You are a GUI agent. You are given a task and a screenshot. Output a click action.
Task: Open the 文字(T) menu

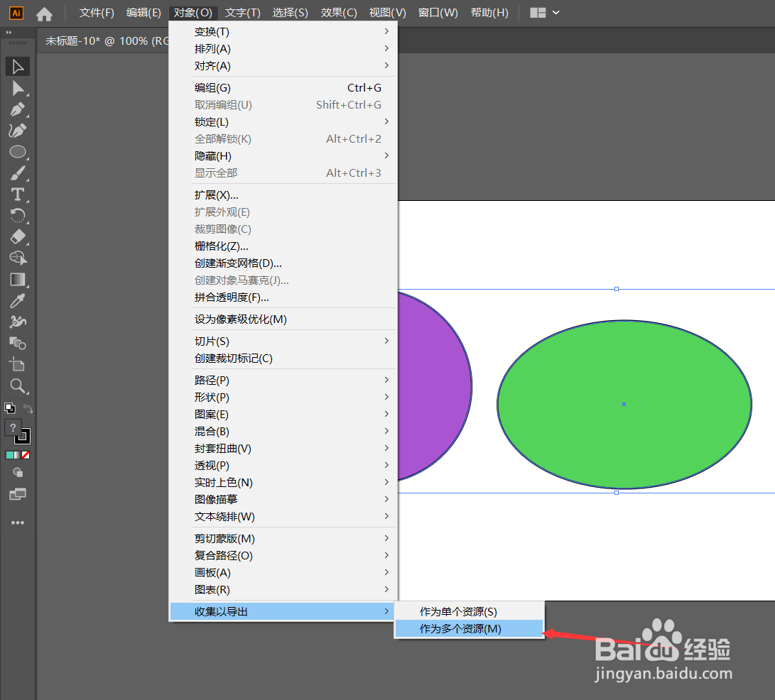243,13
